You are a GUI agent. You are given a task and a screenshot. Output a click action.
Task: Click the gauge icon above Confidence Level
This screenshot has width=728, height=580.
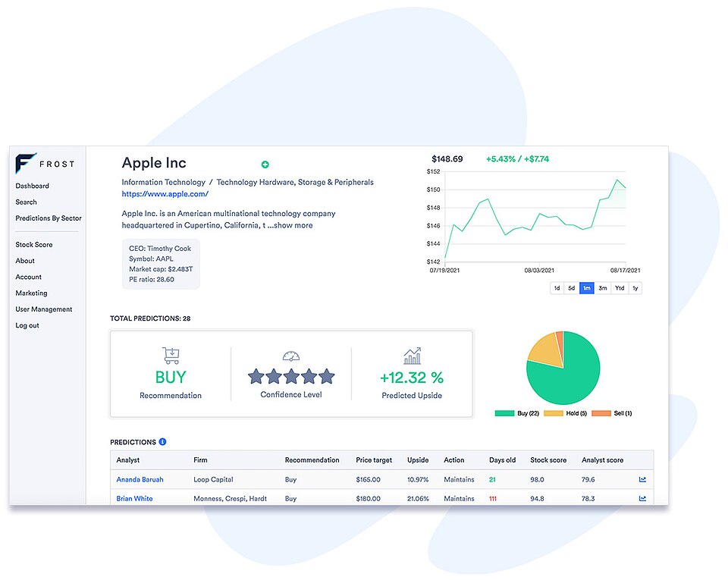[x=292, y=356]
